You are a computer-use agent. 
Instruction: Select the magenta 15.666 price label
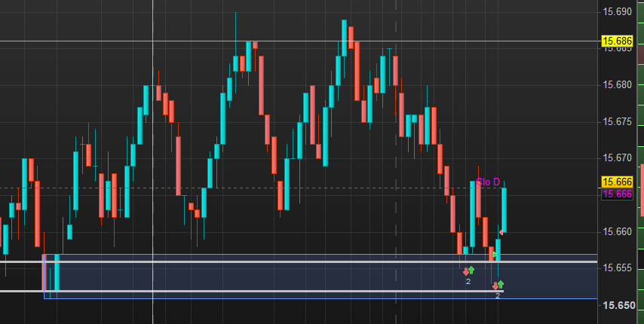(x=617, y=194)
